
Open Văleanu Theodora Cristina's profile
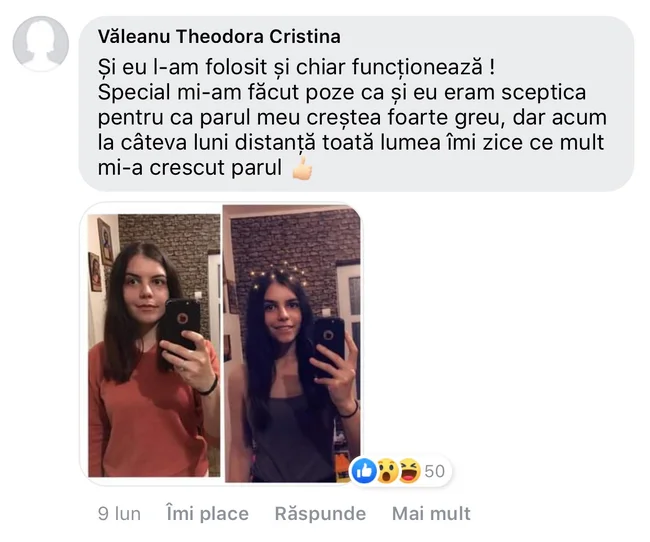(219, 36)
